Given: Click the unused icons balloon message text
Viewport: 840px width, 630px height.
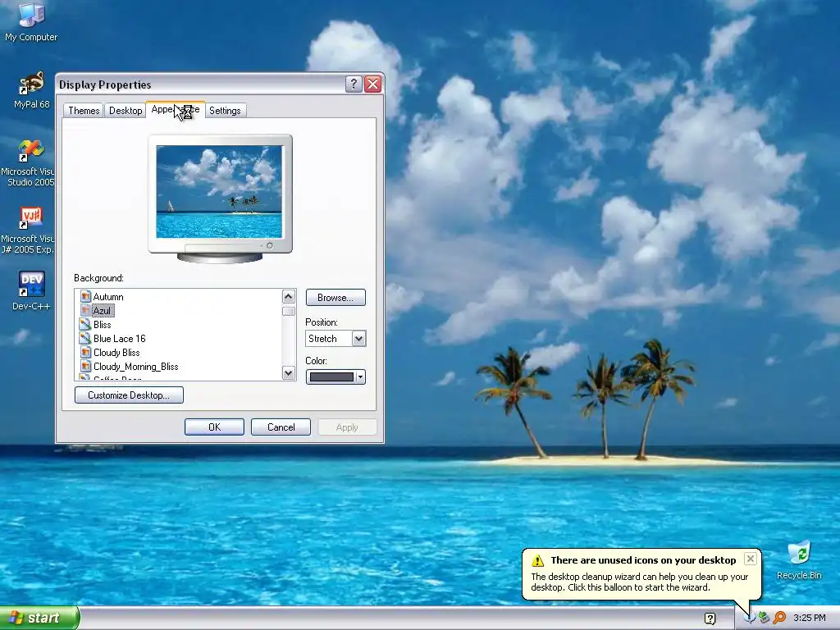Looking at the screenshot, I should pyautogui.click(x=639, y=582).
